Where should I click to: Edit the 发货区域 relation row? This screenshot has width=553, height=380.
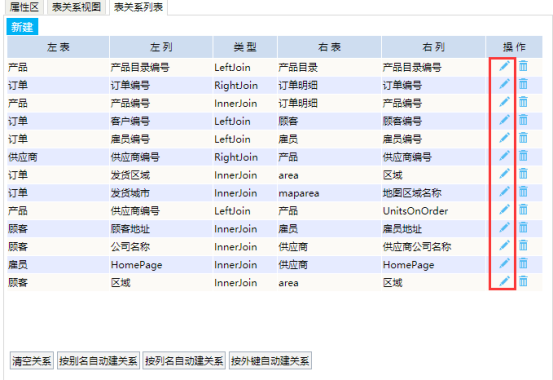pyautogui.click(x=504, y=174)
